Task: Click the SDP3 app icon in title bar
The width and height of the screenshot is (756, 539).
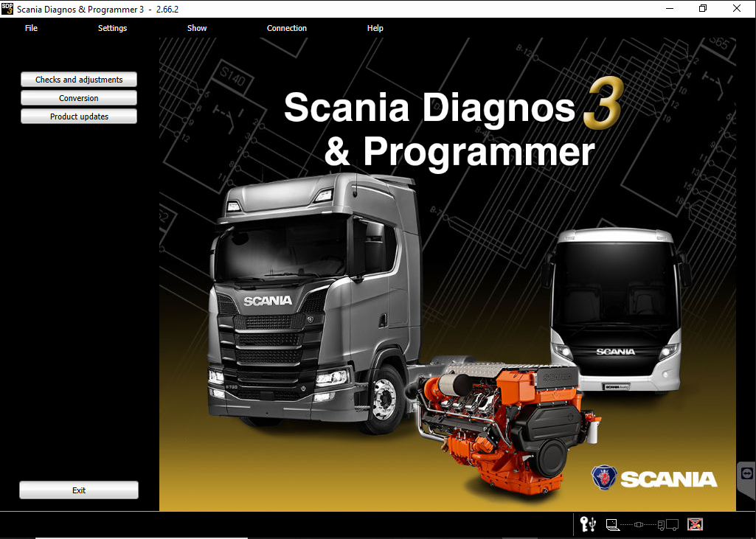Action: [x=7, y=8]
